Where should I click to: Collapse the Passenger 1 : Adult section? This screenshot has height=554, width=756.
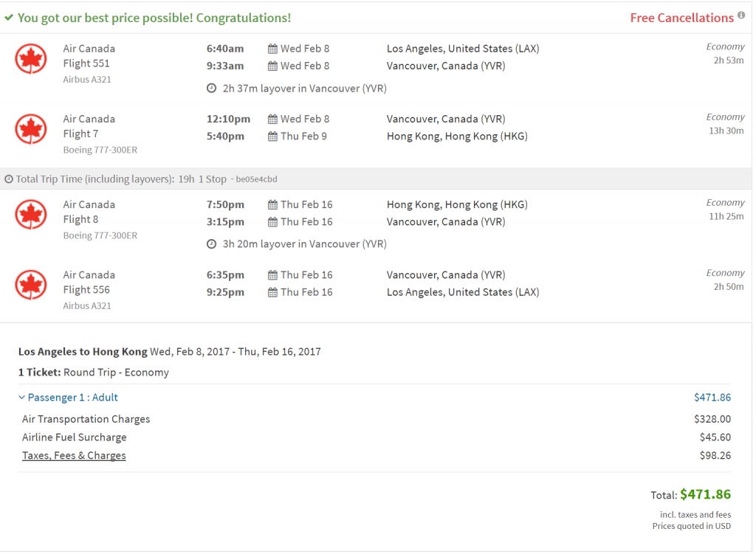(x=68, y=398)
